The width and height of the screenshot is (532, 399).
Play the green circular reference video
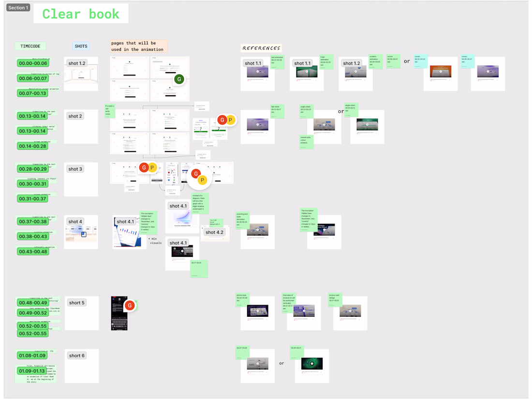312,364
